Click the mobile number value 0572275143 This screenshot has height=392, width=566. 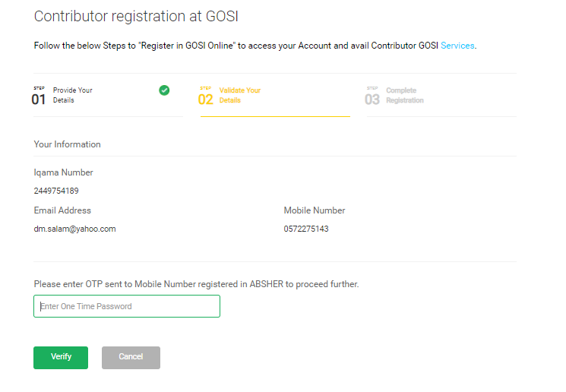click(306, 229)
